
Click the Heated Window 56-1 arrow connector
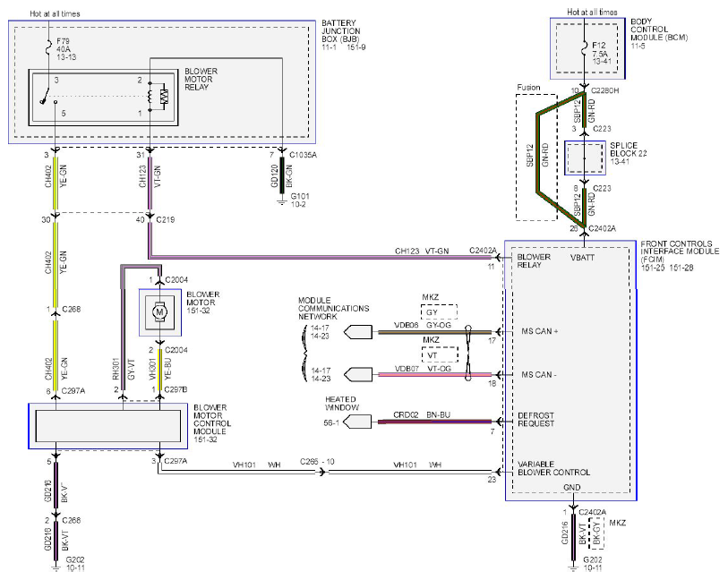[x=357, y=422]
